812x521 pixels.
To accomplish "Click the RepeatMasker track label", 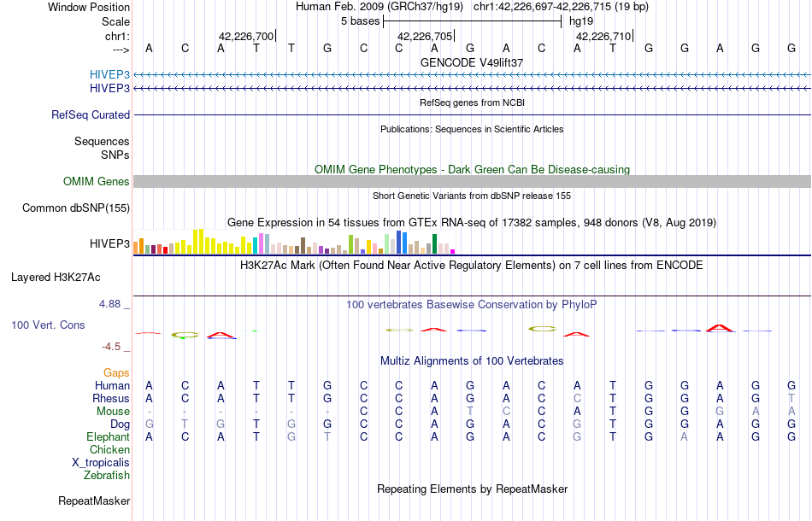I will [94, 501].
